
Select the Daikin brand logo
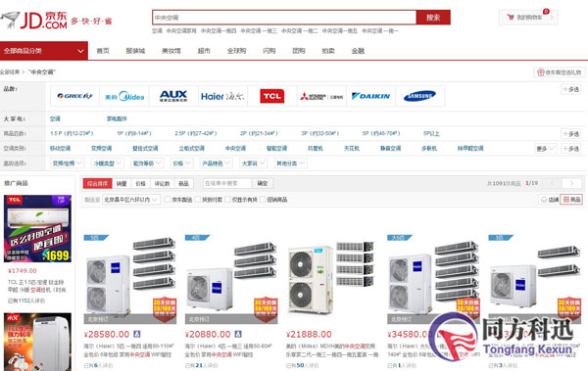[x=370, y=96]
